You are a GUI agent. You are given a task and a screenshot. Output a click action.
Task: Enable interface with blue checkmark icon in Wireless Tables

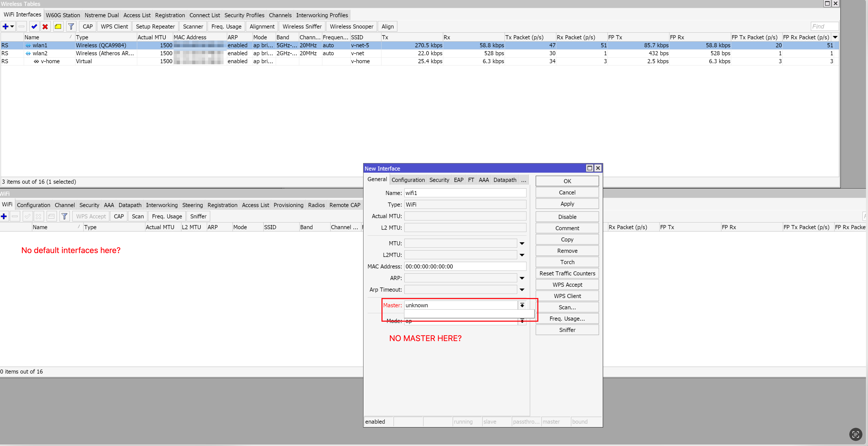[34, 26]
